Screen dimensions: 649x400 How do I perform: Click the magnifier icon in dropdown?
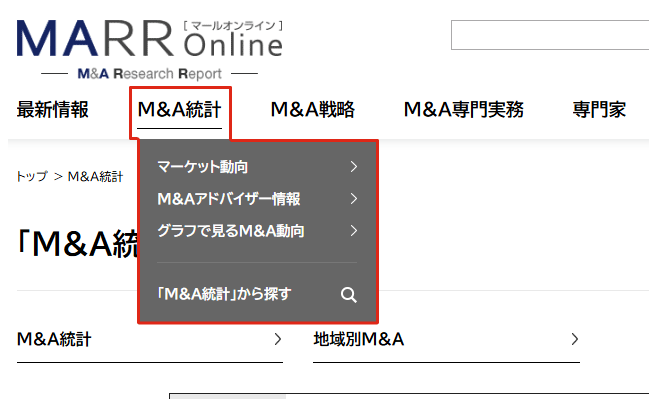(x=349, y=295)
